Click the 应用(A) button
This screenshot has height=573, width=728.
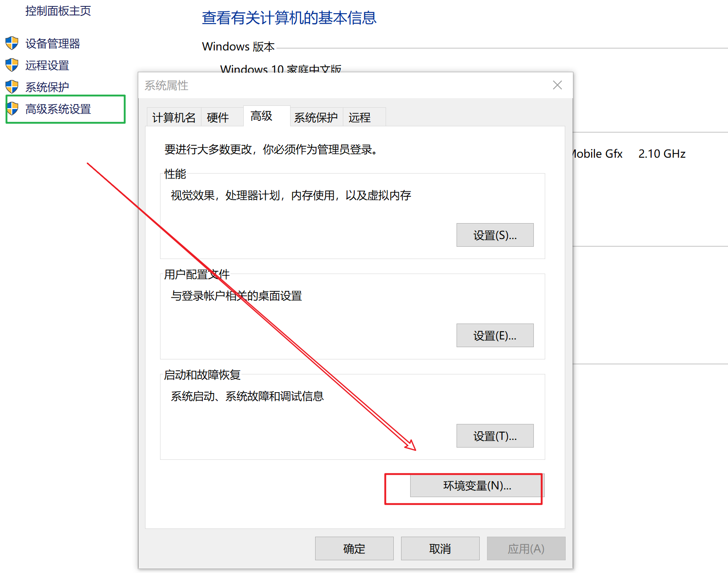tap(526, 548)
